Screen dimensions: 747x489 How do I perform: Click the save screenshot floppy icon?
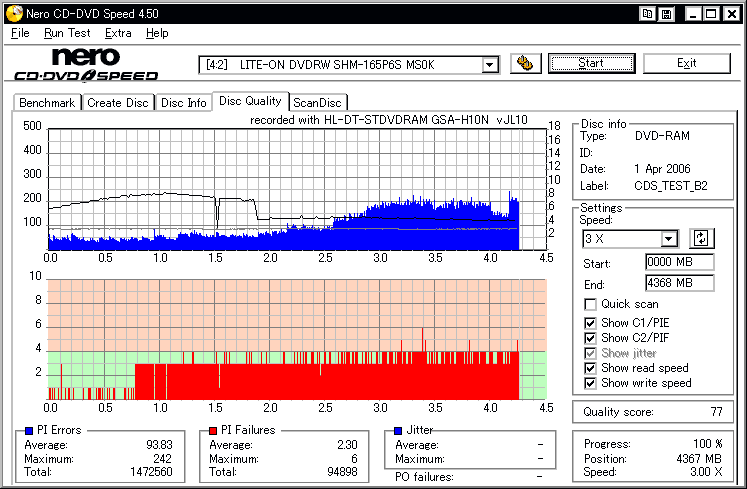666,14
